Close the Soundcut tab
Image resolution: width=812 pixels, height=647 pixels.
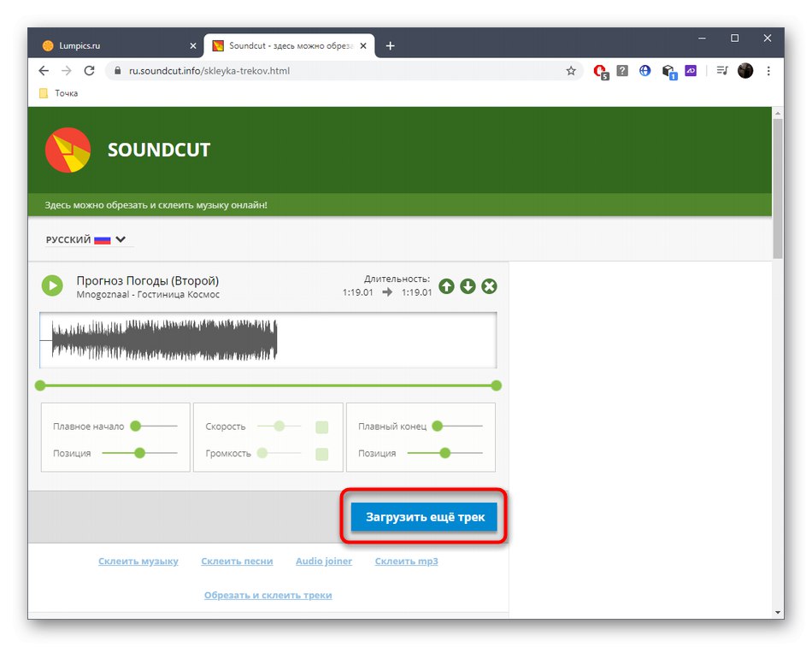coord(363,45)
